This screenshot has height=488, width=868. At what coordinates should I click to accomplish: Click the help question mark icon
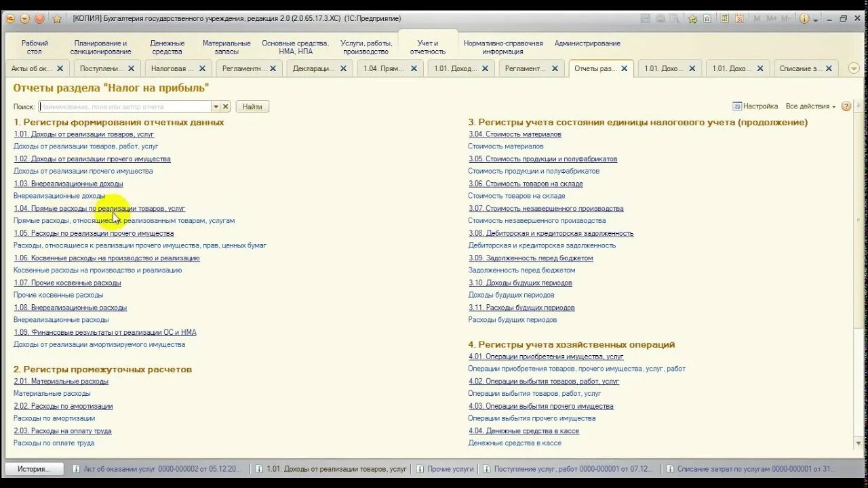point(846,106)
